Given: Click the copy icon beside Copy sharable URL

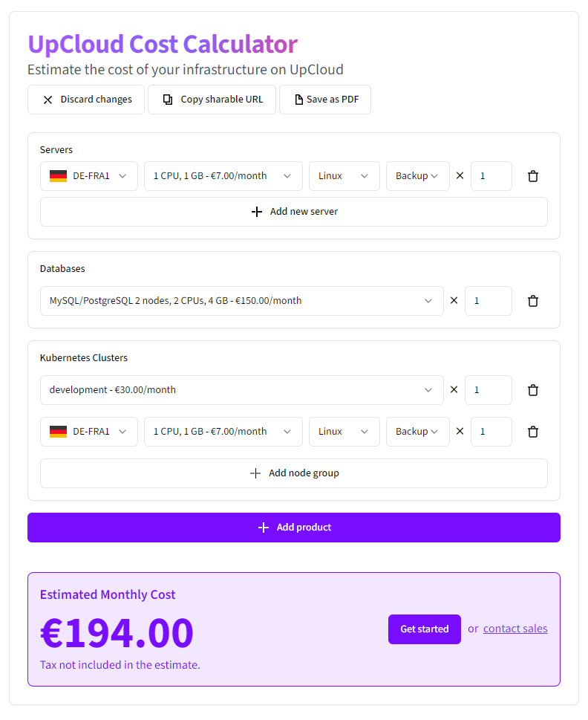Looking at the screenshot, I should [x=168, y=99].
